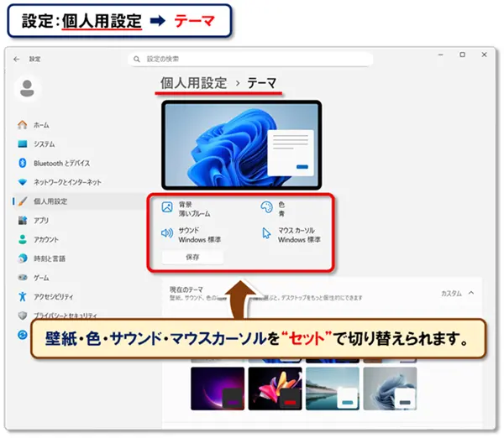This screenshot has height=438, width=504.
Task: Click the privacy shield icon
Action: 22,315
